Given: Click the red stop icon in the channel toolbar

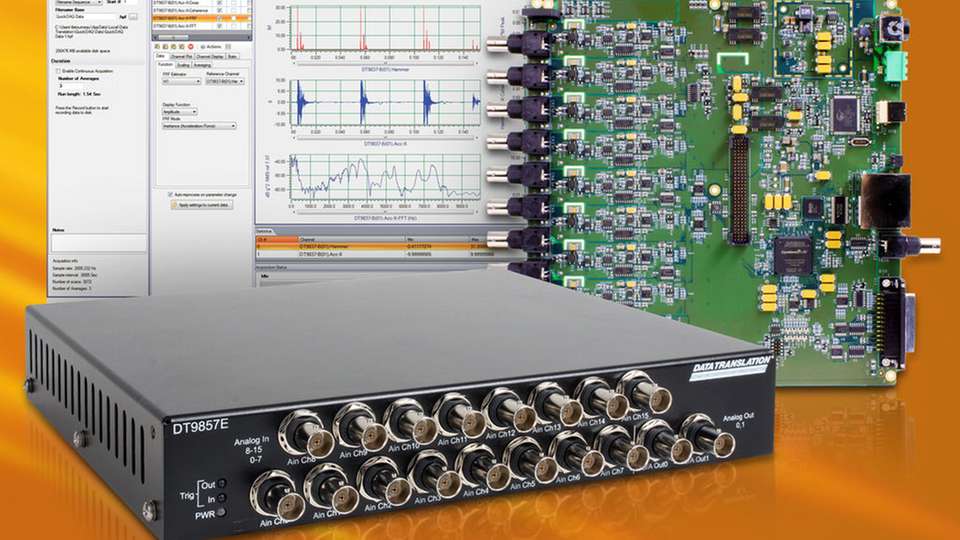Looking at the screenshot, I should (190, 47).
